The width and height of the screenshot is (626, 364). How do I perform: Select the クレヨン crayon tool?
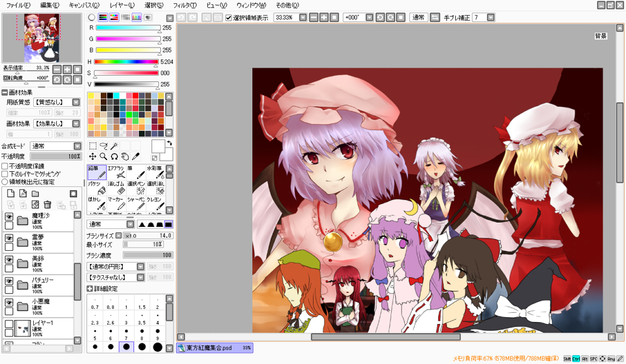tap(155, 203)
